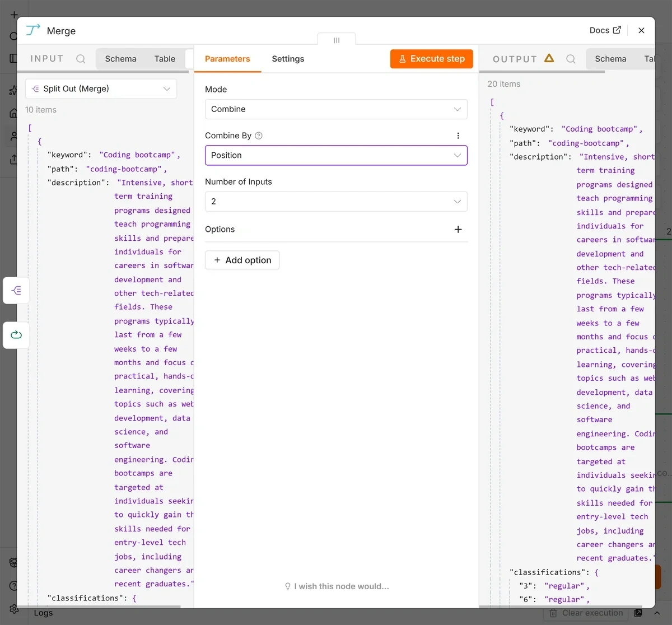672x625 pixels.
Task: Click the Combine By help question icon
Action: (x=259, y=136)
